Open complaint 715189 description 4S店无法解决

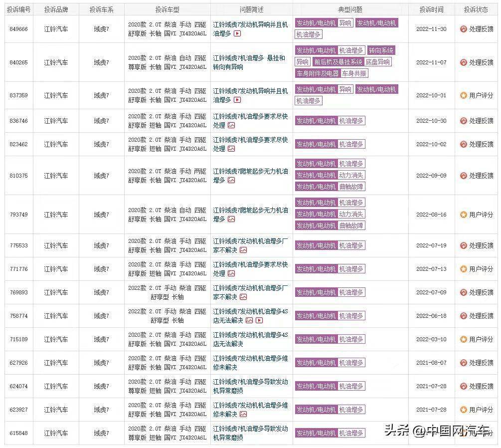click(250, 339)
